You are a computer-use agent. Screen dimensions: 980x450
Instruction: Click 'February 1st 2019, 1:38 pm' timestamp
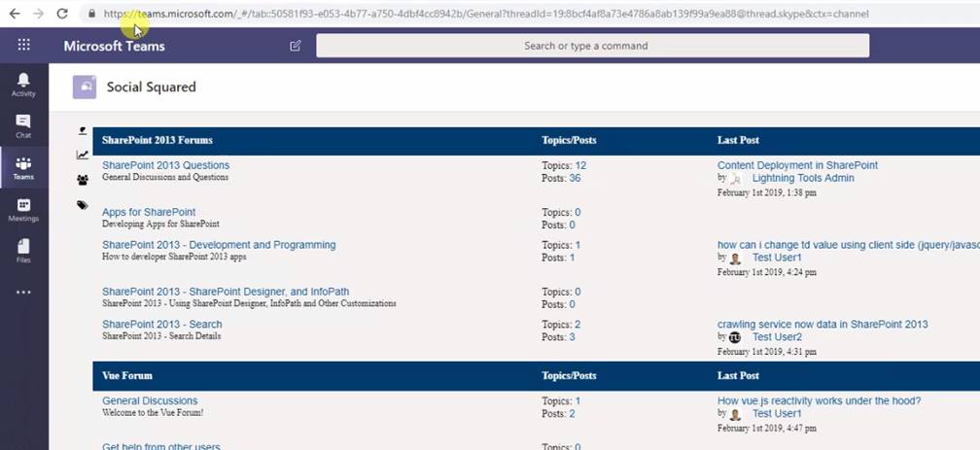[x=767, y=192]
